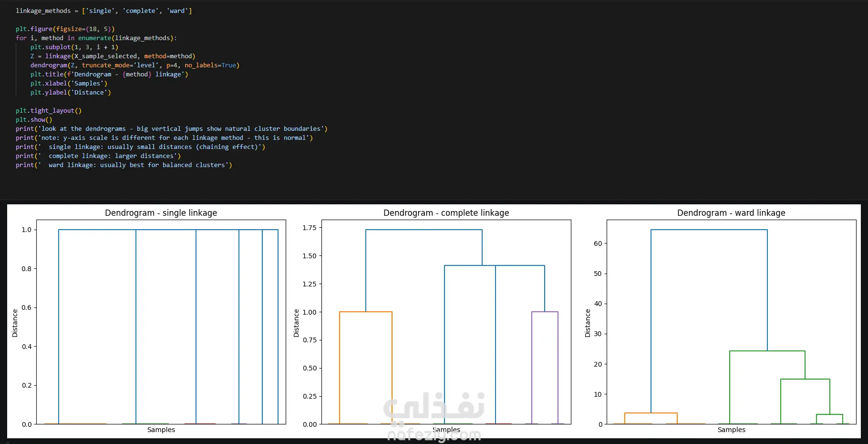Screen dimensions: 868x444
Task: Click the 'Dendrogram - complete linkage' plot title
Action: click(446, 213)
